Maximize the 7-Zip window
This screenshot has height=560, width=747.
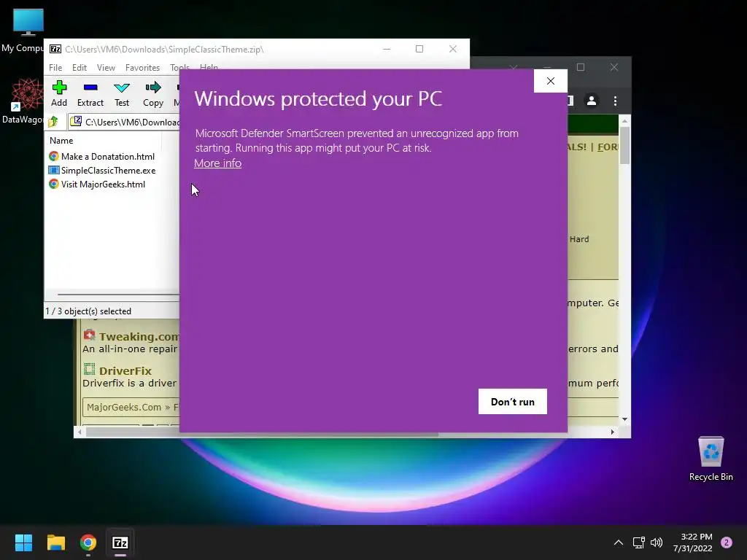[x=419, y=49]
